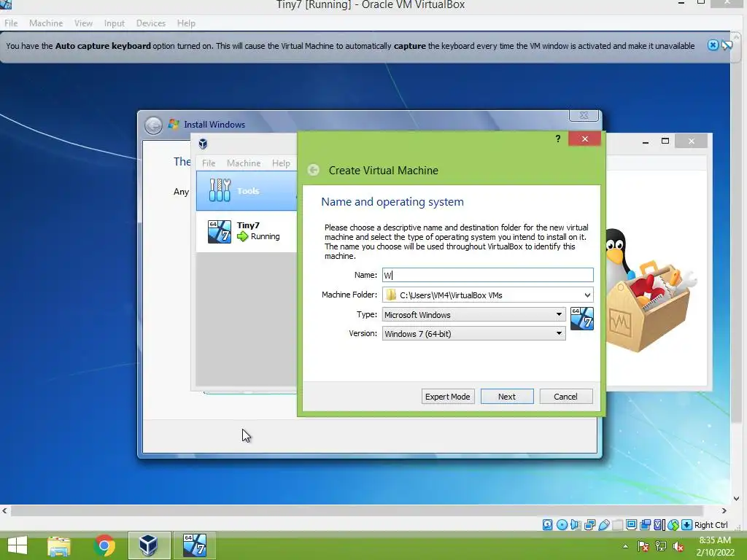Switch to VirtualBox Manager taskbar icon
747x560 pixels.
coord(149,545)
